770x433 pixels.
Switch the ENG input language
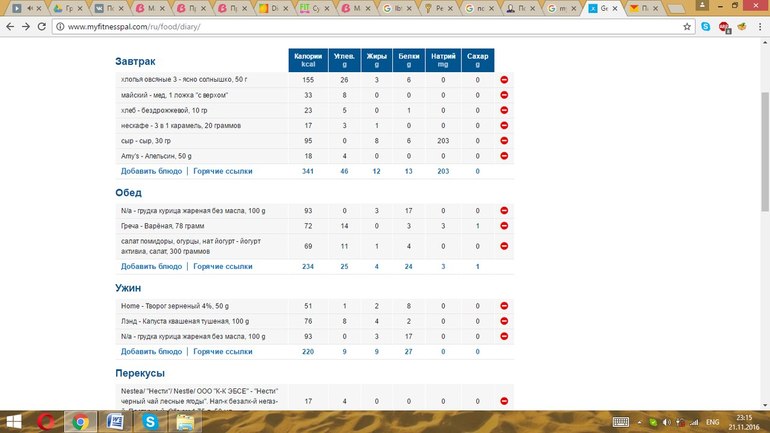click(713, 422)
